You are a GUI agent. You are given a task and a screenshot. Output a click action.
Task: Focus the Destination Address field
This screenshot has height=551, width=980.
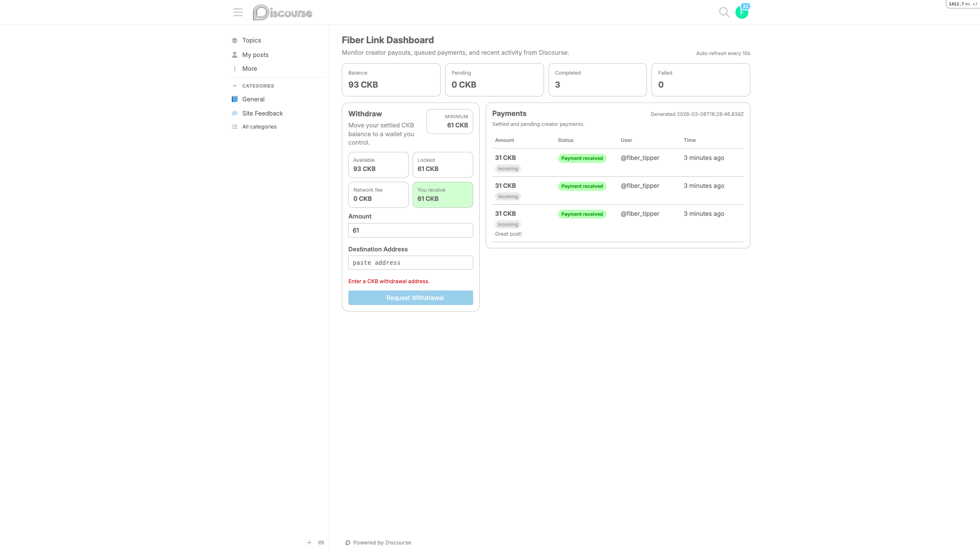click(410, 262)
